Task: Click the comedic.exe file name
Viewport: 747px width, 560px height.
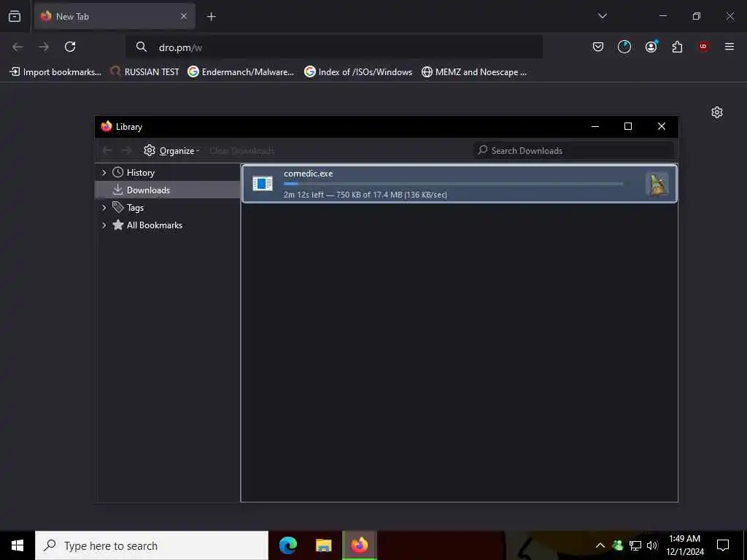Action: (x=309, y=174)
